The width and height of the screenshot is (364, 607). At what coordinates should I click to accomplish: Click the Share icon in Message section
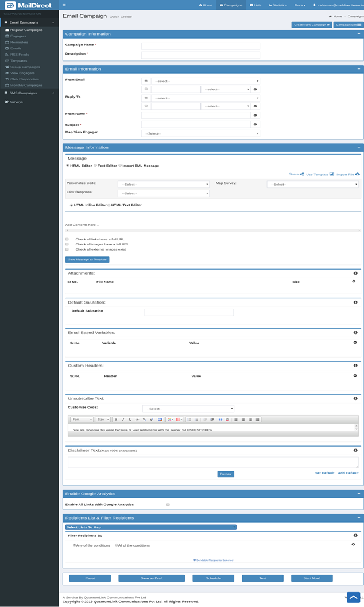pos(301,174)
